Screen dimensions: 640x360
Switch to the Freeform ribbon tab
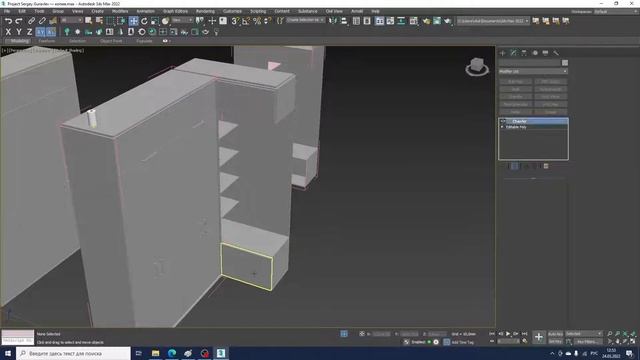point(47,41)
